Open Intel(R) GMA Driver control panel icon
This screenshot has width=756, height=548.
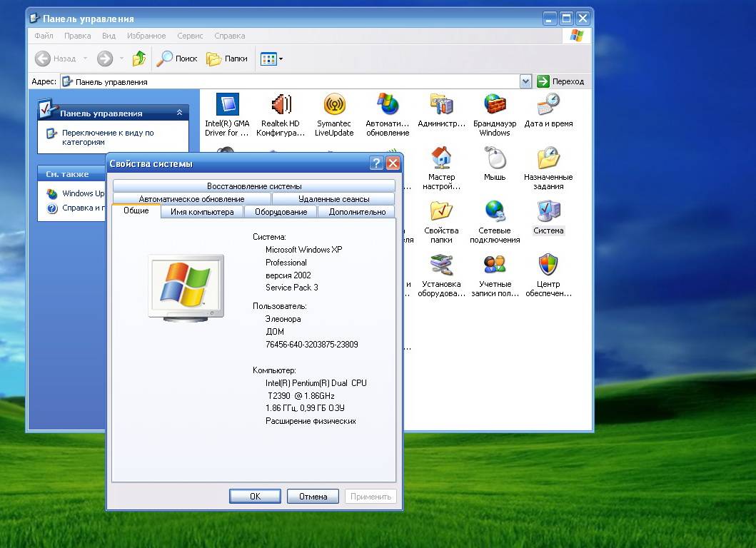click(227, 115)
